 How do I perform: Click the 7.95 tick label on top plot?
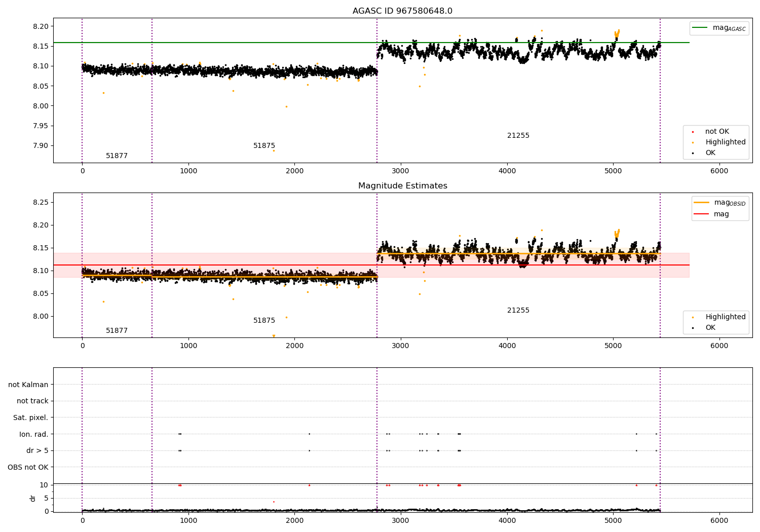point(41,126)
